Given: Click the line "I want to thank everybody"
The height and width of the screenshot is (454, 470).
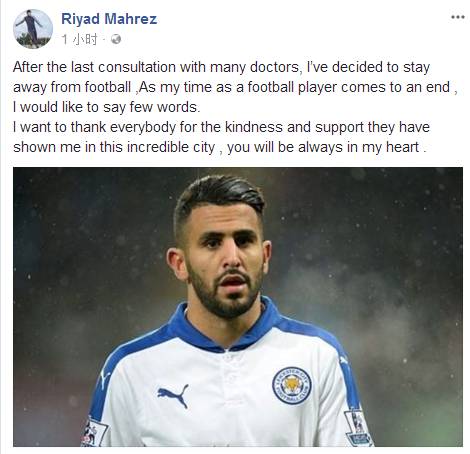Looking at the screenshot, I should tap(221, 127).
